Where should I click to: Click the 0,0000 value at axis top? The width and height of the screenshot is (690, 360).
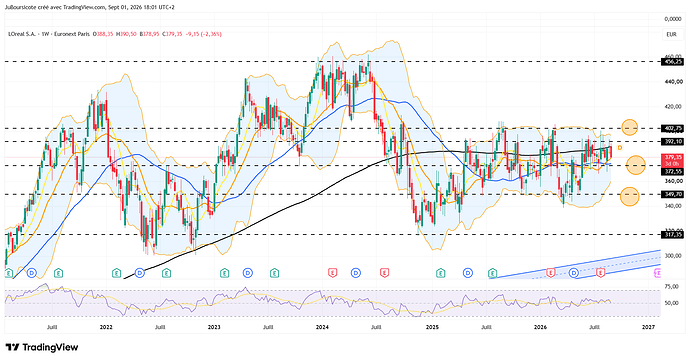673,19
